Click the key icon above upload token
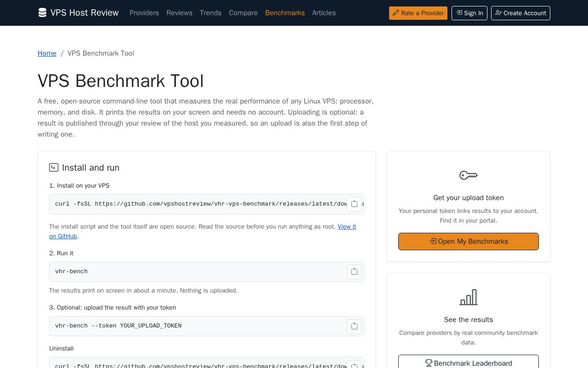This screenshot has height=368, width=588. [x=469, y=175]
